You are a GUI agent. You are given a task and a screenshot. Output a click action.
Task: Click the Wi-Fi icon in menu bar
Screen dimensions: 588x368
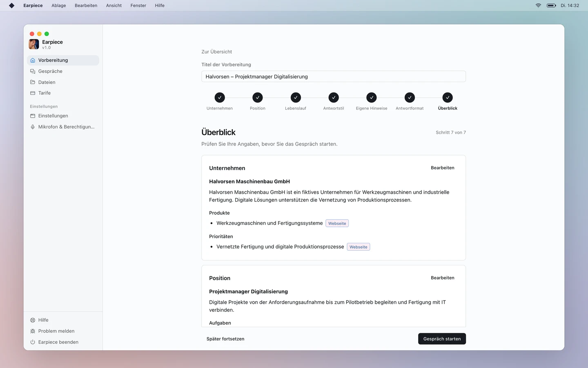[538, 6]
